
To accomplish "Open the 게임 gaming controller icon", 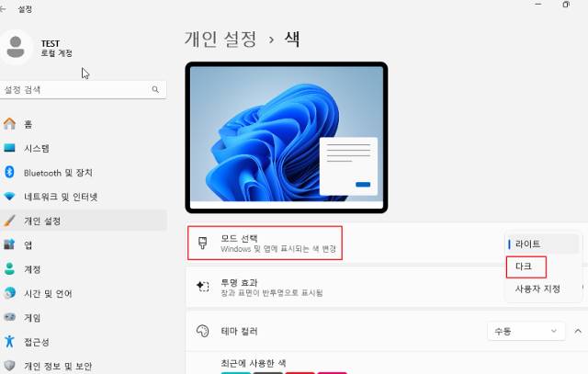I will pos(9,317).
